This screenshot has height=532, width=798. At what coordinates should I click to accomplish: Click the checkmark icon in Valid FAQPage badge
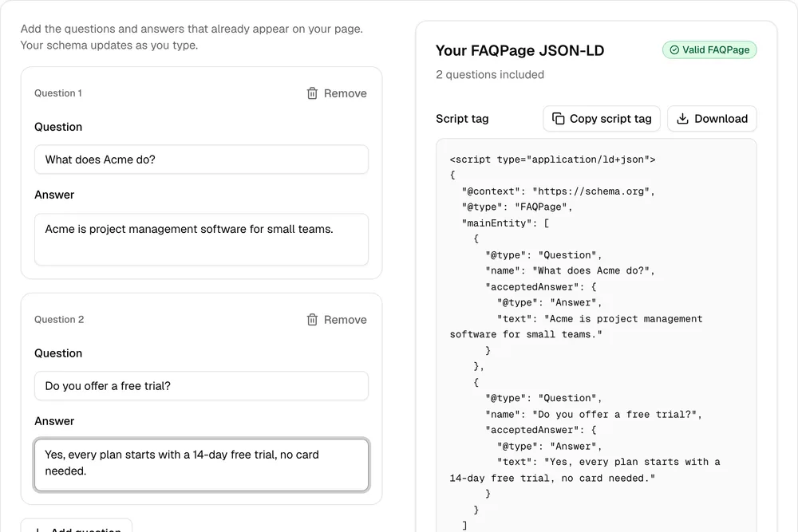(674, 49)
